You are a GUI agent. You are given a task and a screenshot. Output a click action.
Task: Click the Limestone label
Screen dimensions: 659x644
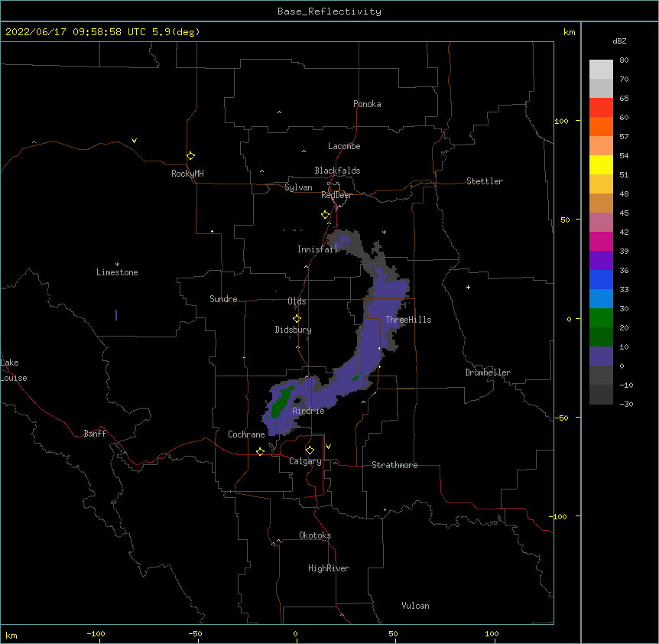(117, 272)
